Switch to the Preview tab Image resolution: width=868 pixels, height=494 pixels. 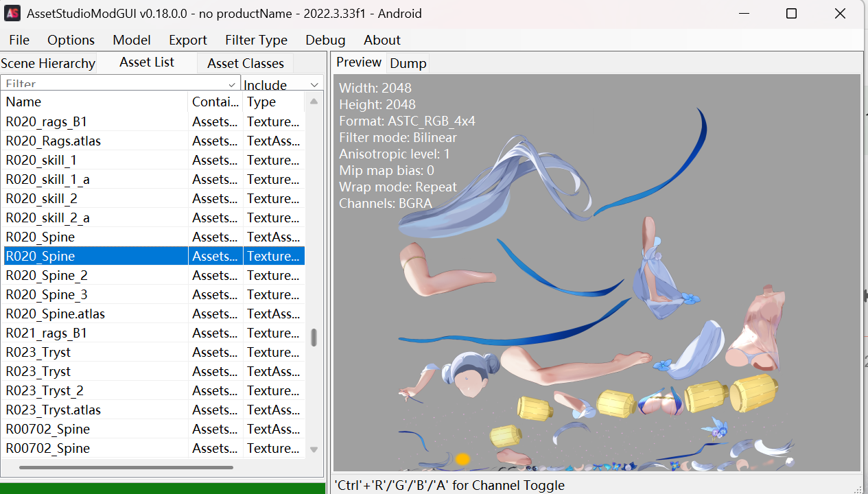(359, 62)
